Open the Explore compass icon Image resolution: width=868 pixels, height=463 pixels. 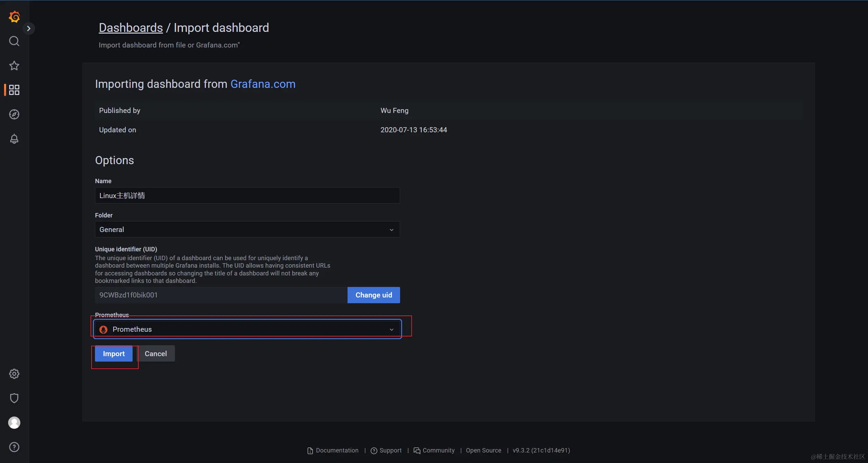click(x=14, y=114)
